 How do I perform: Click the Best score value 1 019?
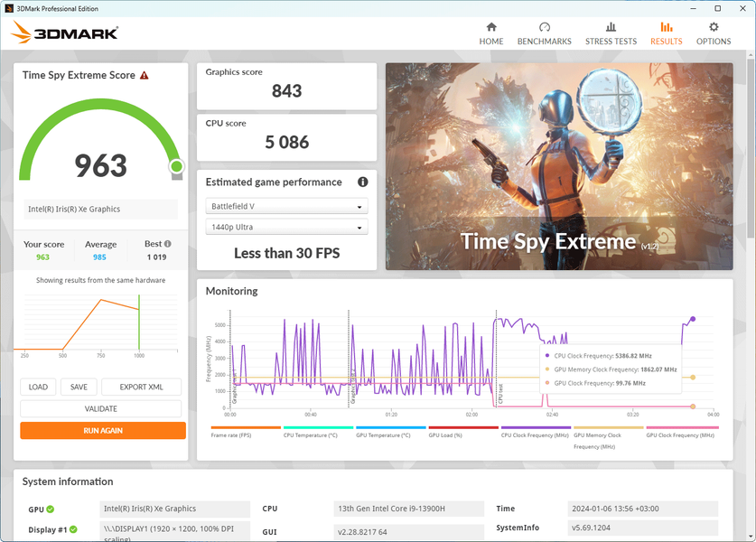[x=156, y=257]
